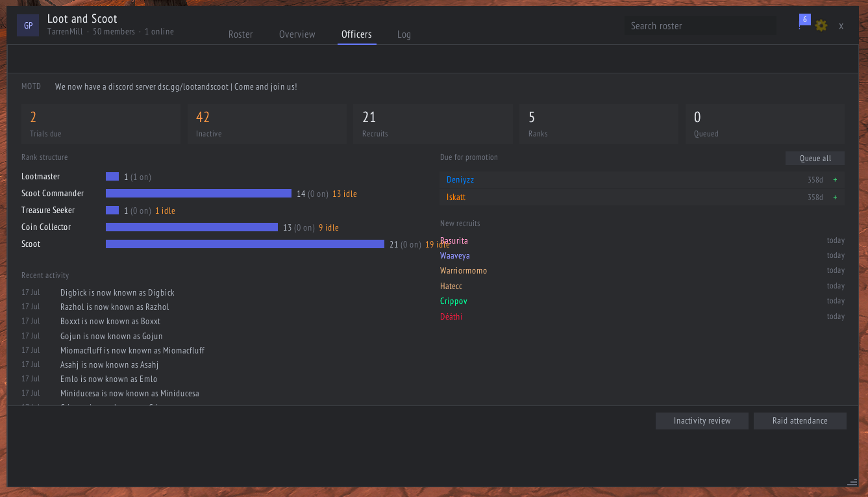The width and height of the screenshot is (868, 497).
Task: Click the Queue all button
Action: click(815, 159)
